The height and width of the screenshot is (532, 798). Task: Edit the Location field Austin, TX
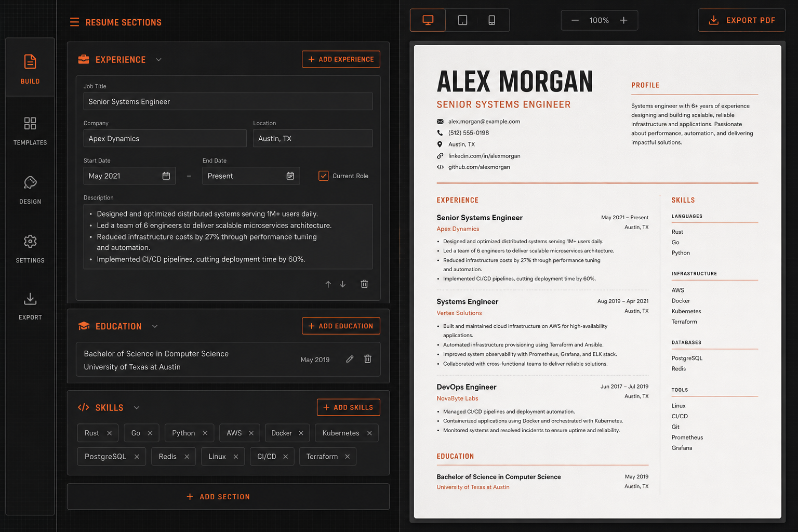[313, 138]
